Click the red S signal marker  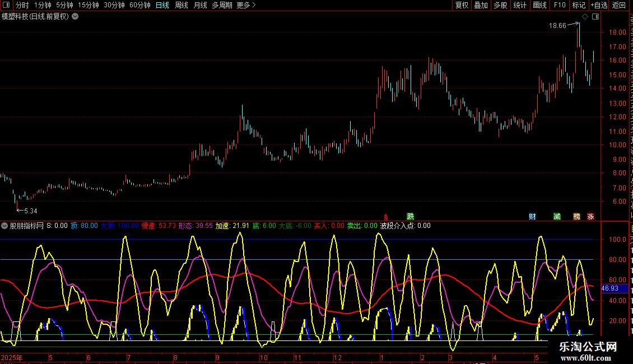pyautogui.click(x=385, y=217)
